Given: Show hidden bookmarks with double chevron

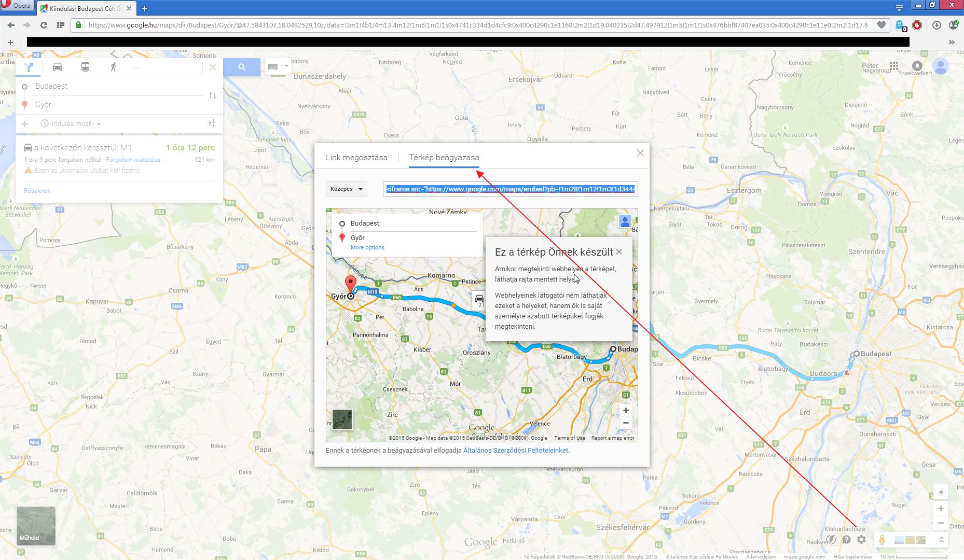Looking at the screenshot, I should pos(952,42).
